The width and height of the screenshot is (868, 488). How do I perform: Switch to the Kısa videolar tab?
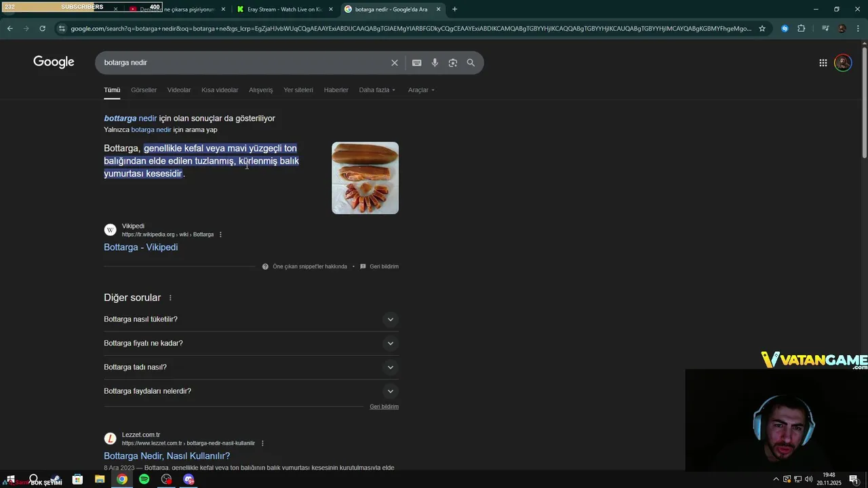220,90
